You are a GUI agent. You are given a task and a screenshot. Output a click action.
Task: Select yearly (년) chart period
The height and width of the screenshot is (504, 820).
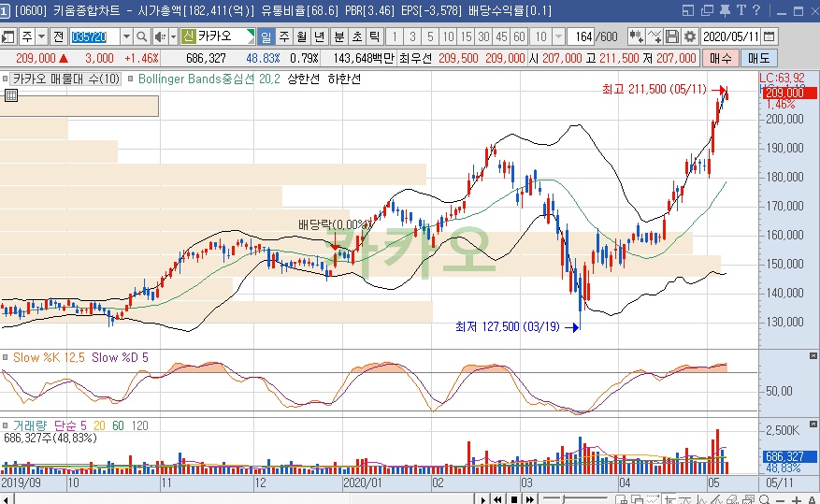click(320, 36)
